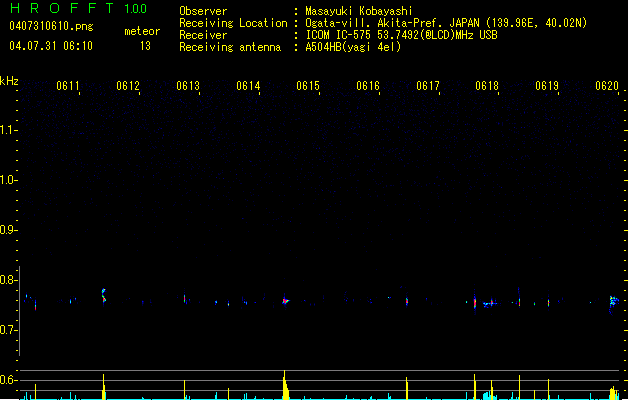Screen dimensions: 629x400
Task: Click the 1.1 kHz frequency label
Action: [x=8, y=130]
